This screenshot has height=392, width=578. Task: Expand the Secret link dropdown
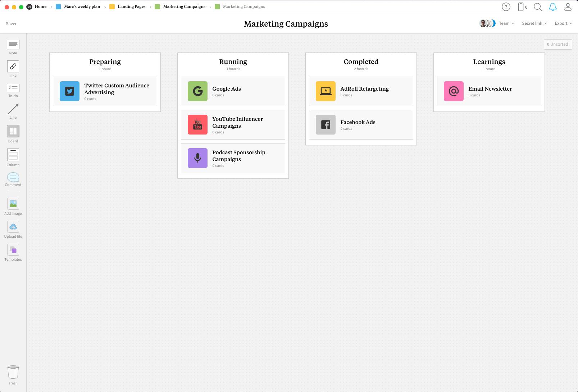click(x=534, y=23)
